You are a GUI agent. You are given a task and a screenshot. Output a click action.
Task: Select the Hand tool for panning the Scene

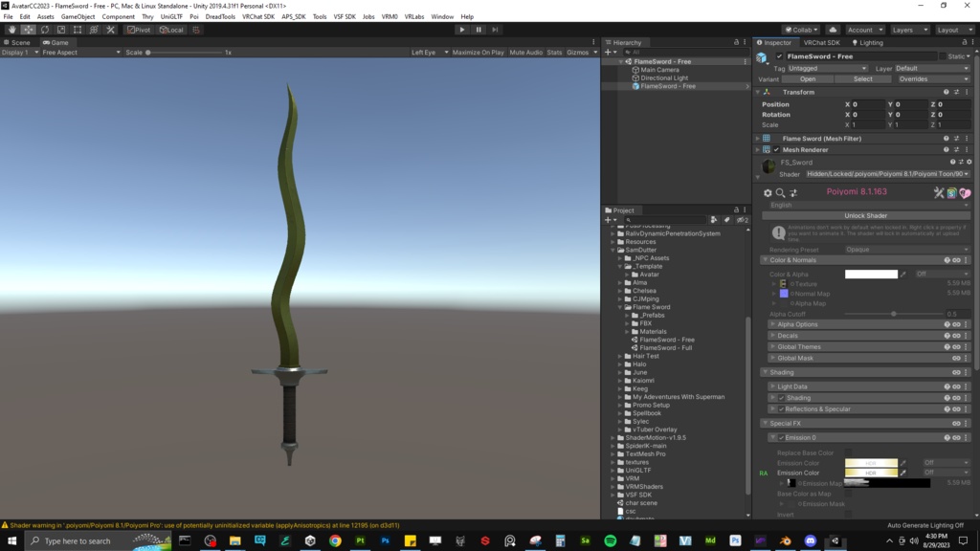11,30
